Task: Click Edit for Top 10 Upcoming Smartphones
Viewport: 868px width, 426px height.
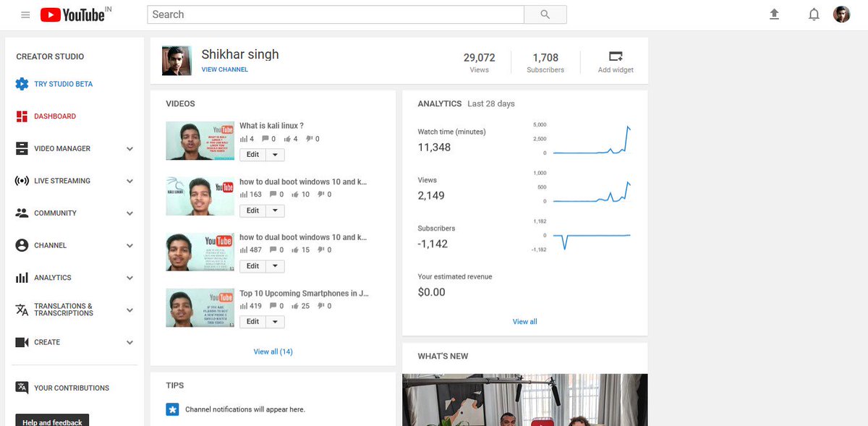Action: point(253,322)
